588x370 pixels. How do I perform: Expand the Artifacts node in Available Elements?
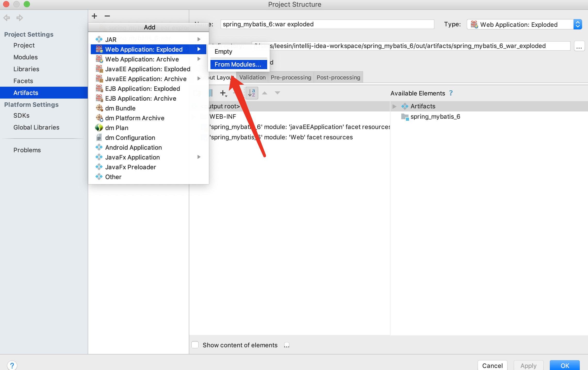[394, 106]
